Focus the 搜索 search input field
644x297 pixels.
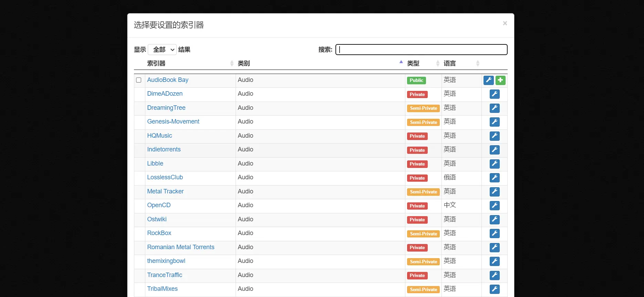click(422, 50)
